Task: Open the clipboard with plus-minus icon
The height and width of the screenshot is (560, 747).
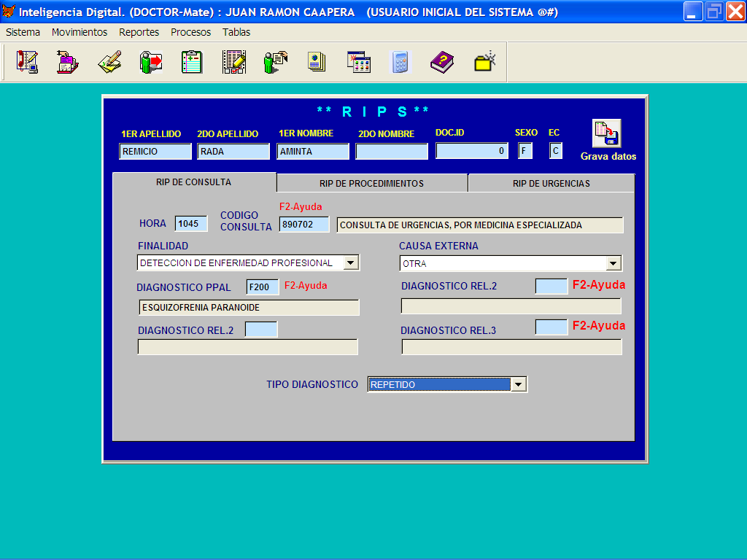Action: [x=192, y=62]
